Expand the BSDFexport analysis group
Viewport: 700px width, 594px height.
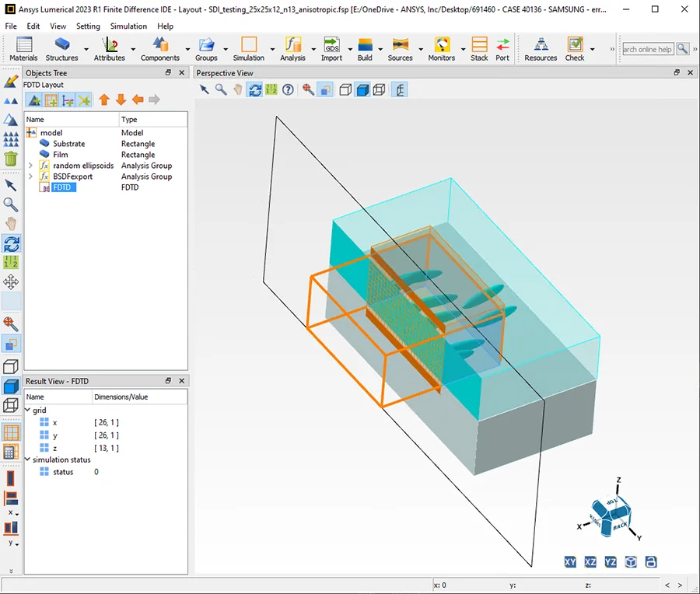(x=30, y=176)
